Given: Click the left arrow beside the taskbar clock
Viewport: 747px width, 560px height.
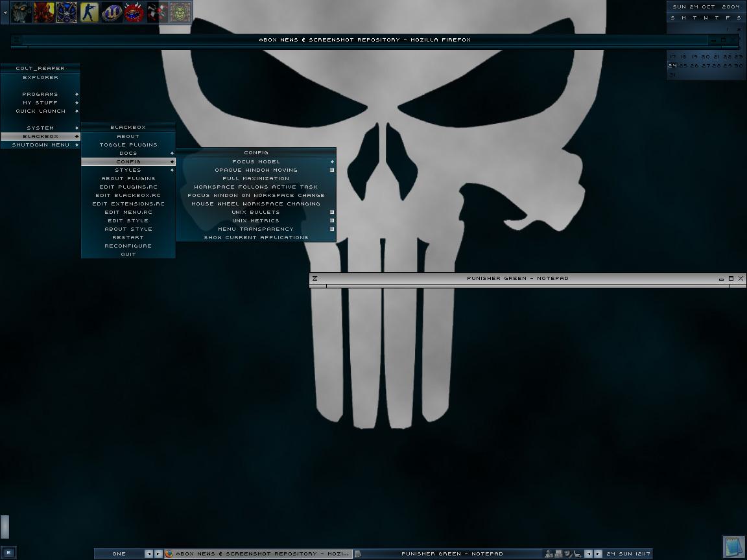Looking at the screenshot, I should [x=588, y=554].
